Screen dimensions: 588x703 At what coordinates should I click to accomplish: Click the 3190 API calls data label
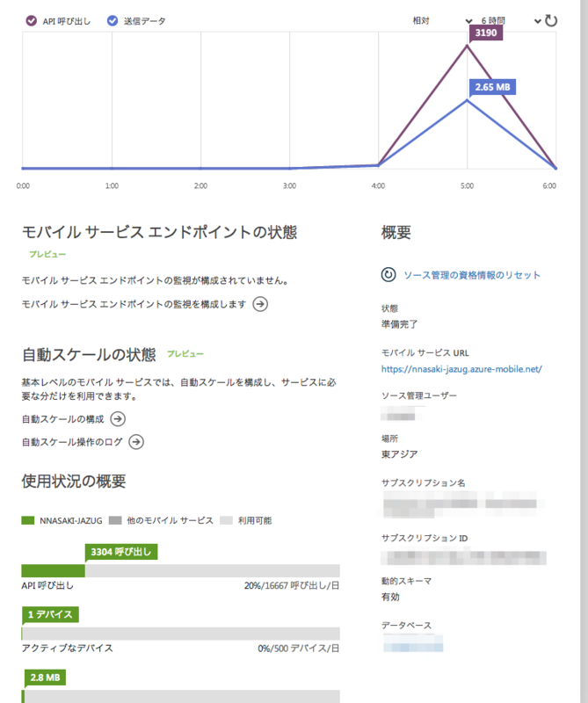click(x=486, y=33)
